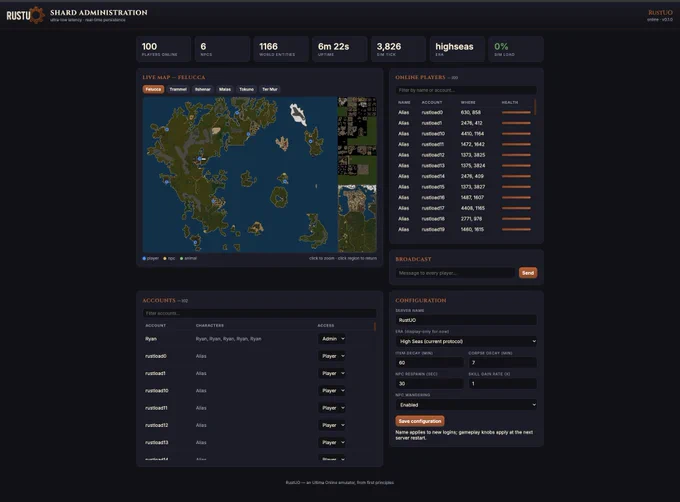The width and height of the screenshot is (680, 502).
Task: Click the health bar for rustload19
Action: pos(516,229)
